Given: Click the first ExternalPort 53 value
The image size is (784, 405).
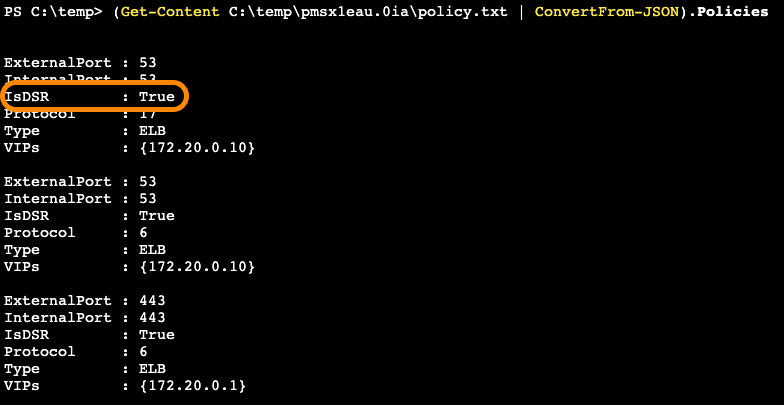Looking at the screenshot, I should (147, 63).
